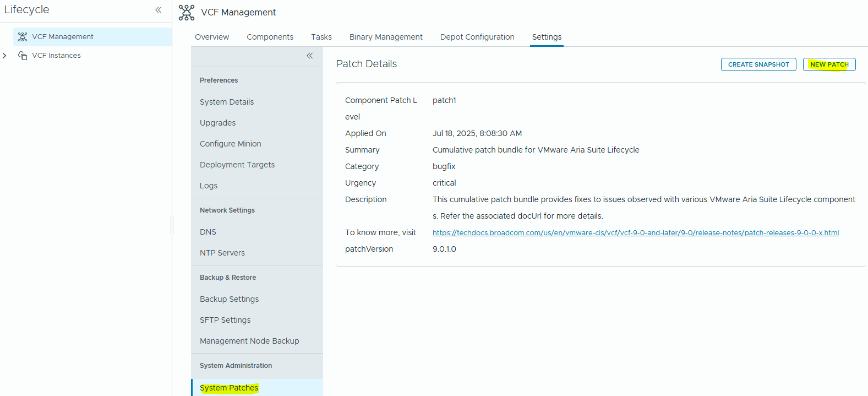Open SFTP Settings under Backup & Restore
This screenshot has width=868, height=396.
[225, 320]
